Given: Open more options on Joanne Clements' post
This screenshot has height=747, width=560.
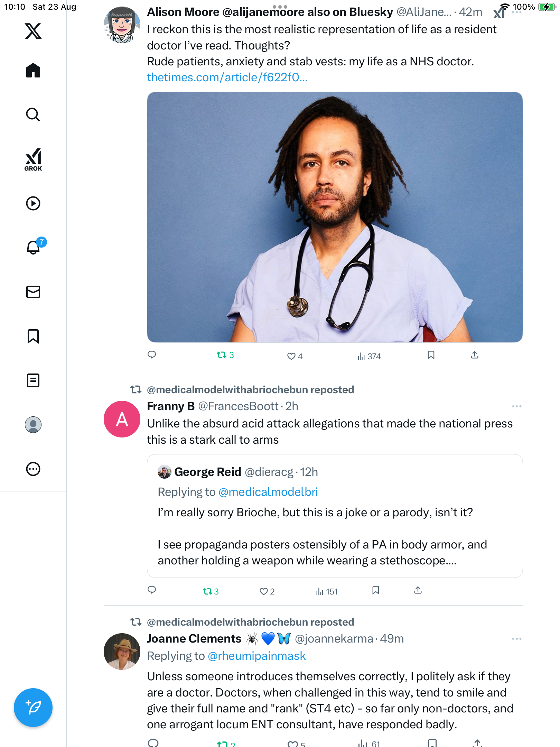Looking at the screenshot, I should point(516,639).
